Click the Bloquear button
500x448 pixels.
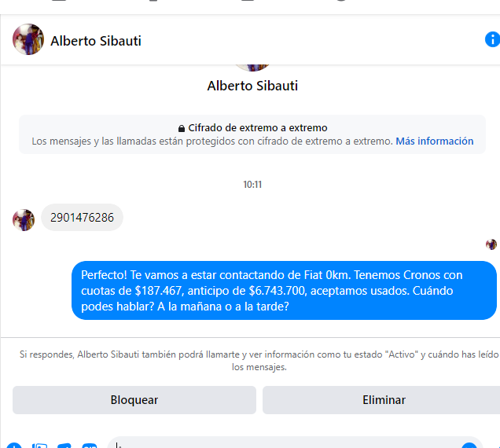pos(134,400)
